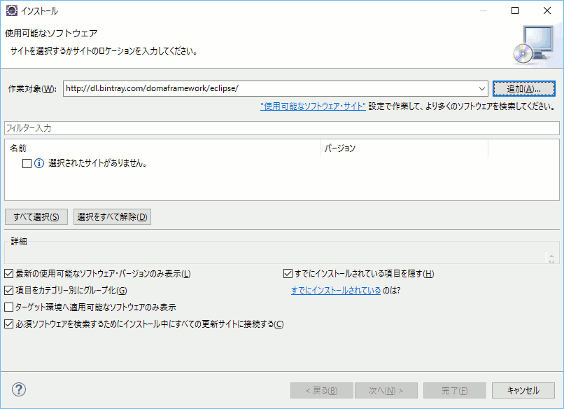Image resolution: width=564 pixels, height=409 pixels.
Task: Click the install wizard computer-and-disc image
Action: point(534,45)
